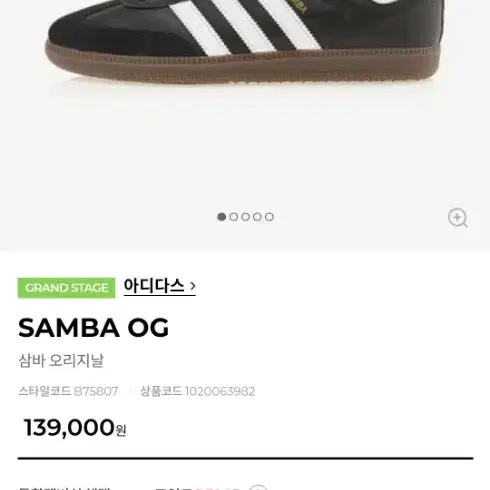This screenshot has height=490, width=490.
Task: Tap the 139,000원 price
Action: click(75, 427)
